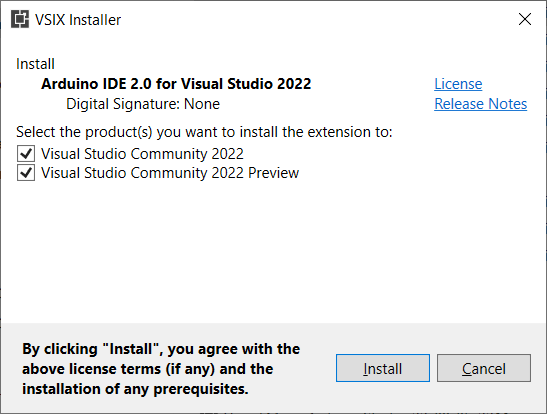
Task: Close the VSIX Installer dialog
Action: pos(525,19)
